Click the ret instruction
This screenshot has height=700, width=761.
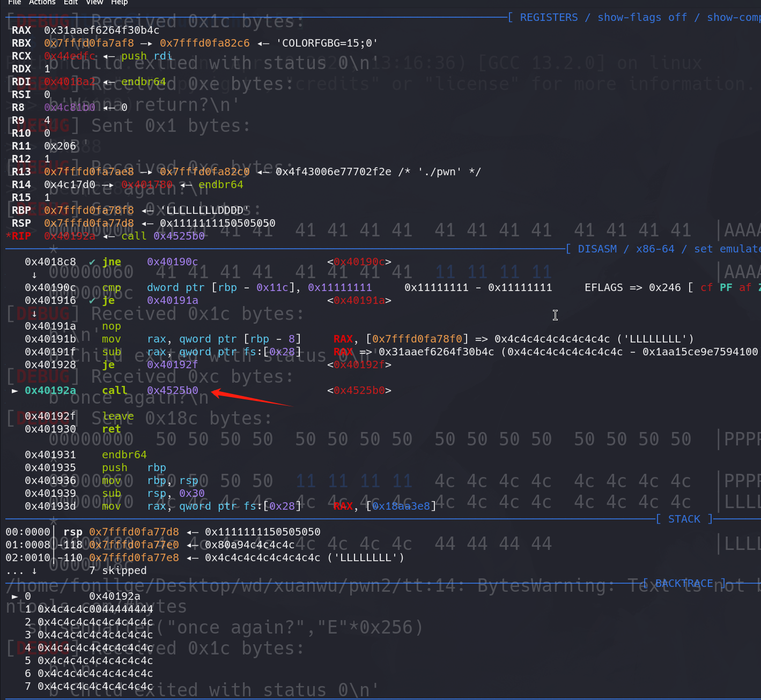pos(112,429)
